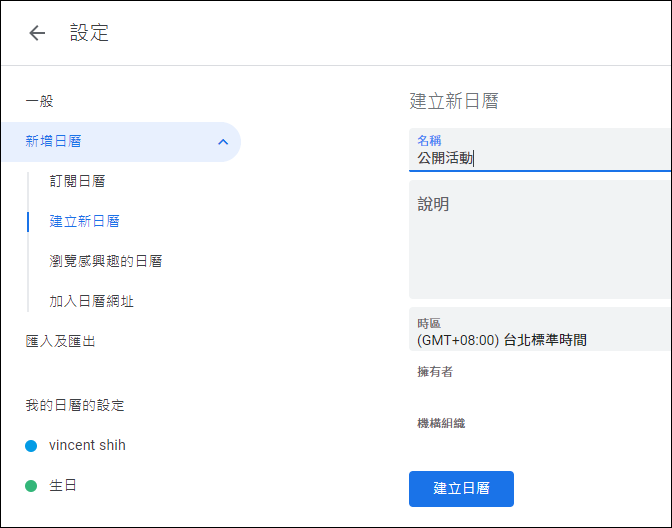This screenshot has width=672, height=528.
Task: Click blue color dot for vincent shih
Action: click(x=31, y=446)
